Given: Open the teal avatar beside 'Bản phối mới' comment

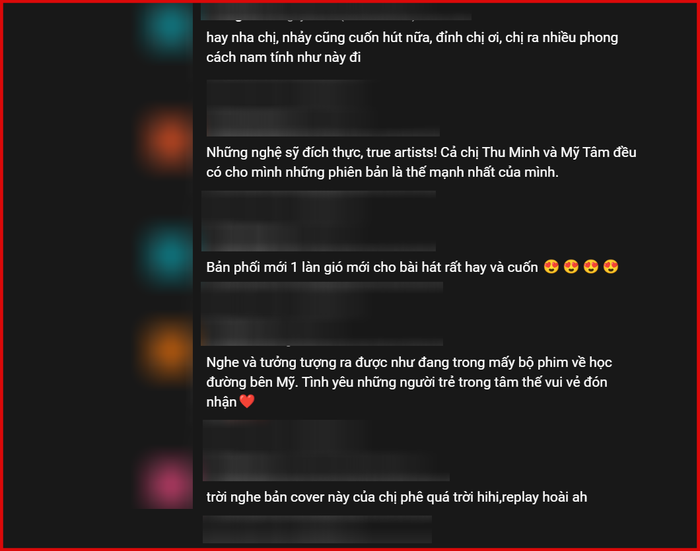Looking at the screenshot, I should click(167, 255).
